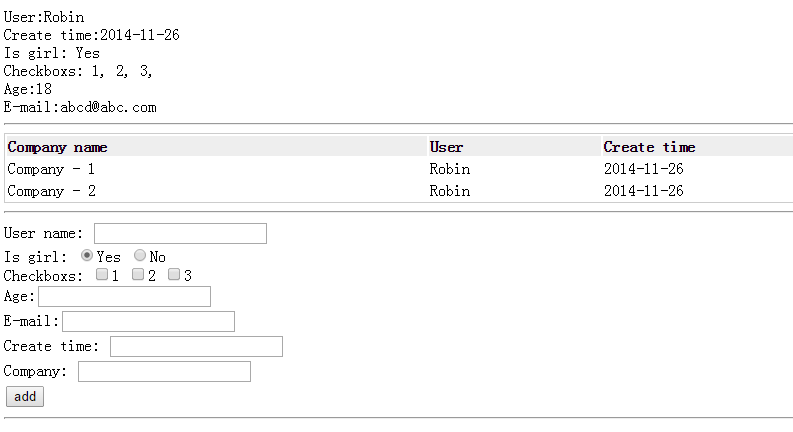
Task: Focus the Age text field
Action: [124, 296]
